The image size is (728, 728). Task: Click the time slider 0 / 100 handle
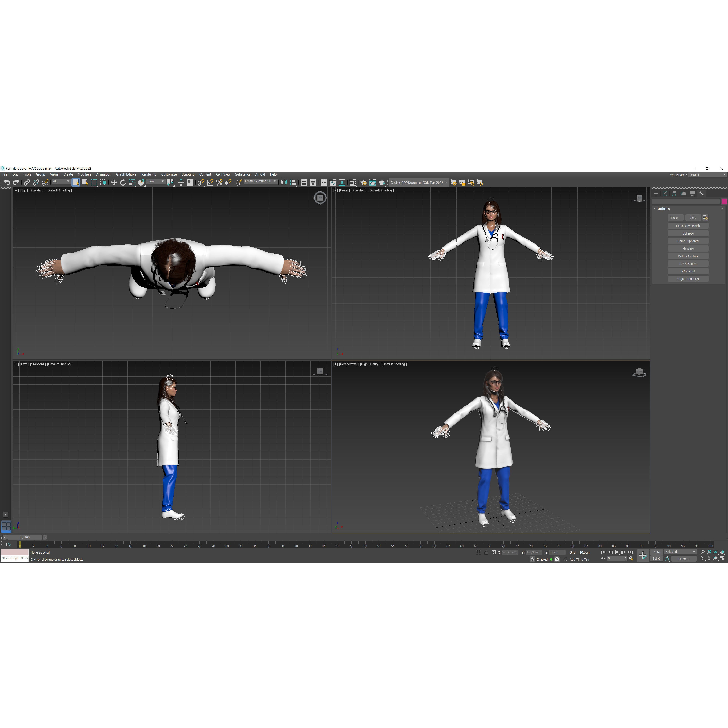tap(24, 538)
